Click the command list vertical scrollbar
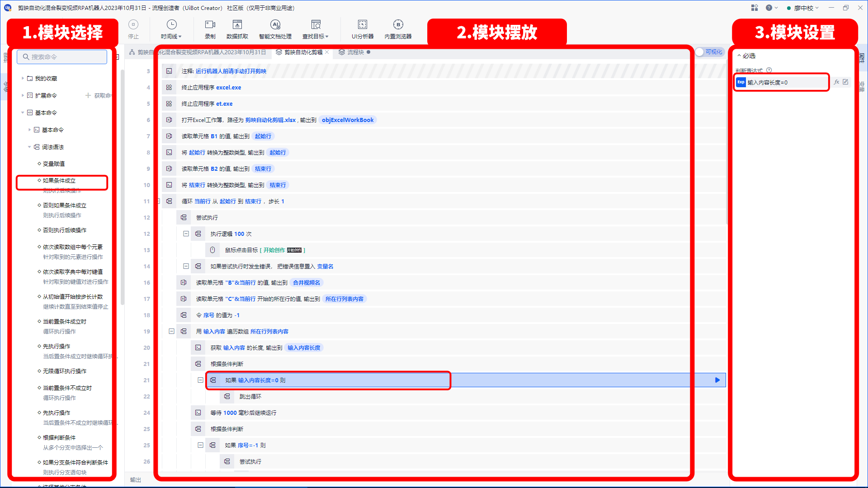 [x=123, y=188]
